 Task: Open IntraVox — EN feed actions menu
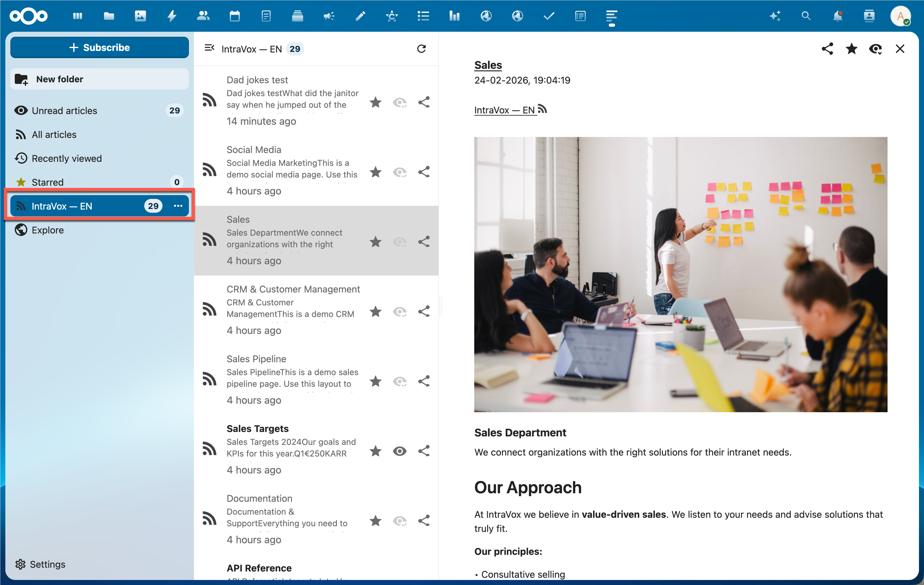click(x=178, y=206)
